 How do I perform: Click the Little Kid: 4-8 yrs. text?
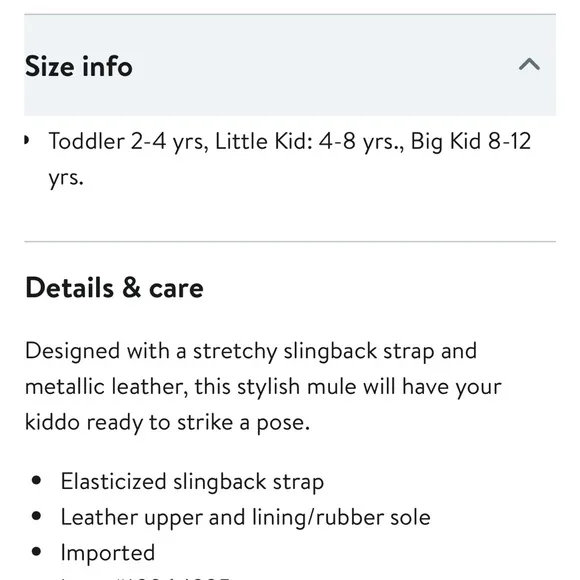point(310,142)
